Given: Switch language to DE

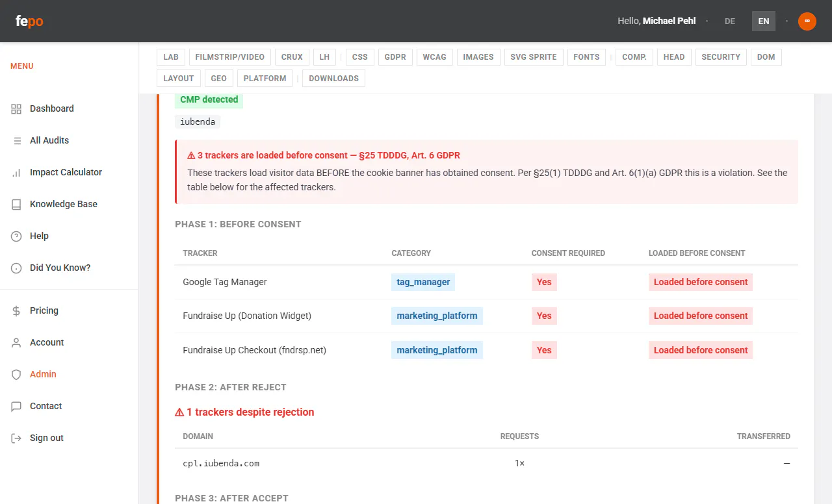Looking at the screenshot, I should (x=730, y=21).
